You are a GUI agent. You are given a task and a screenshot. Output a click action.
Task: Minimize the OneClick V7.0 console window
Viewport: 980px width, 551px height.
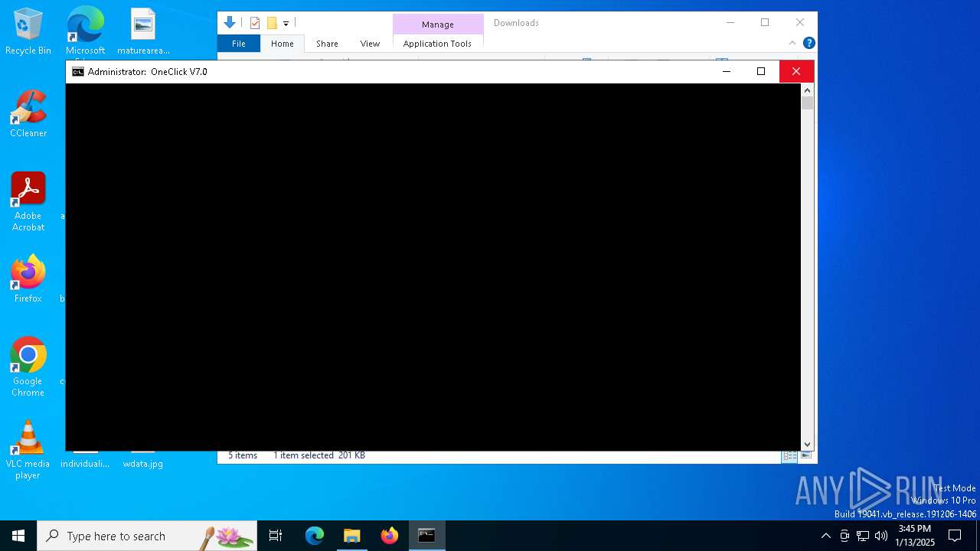tap(727, 72)
